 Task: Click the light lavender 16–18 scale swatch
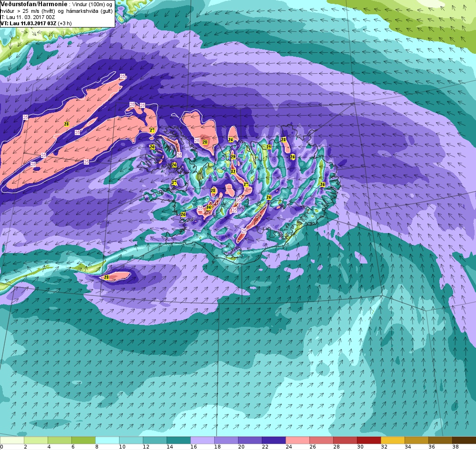pyautogui.click(x=202, y=440)
